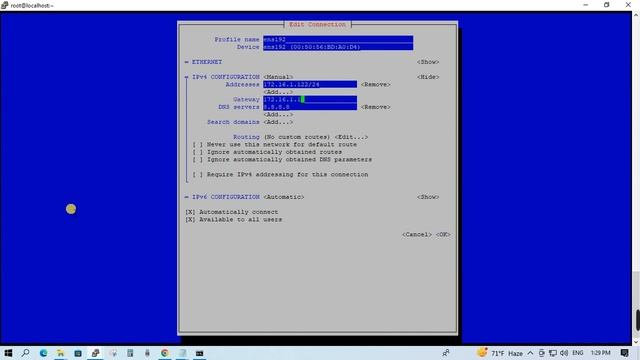Focus the Gateway input field

click(x=310, y=100)
